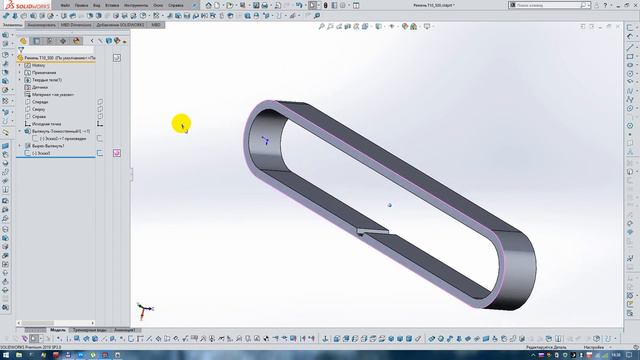Switch to the MBD Dimensions tab
Image resolution: width=640 pixels, height=360 pixels.
click(76, 25)
